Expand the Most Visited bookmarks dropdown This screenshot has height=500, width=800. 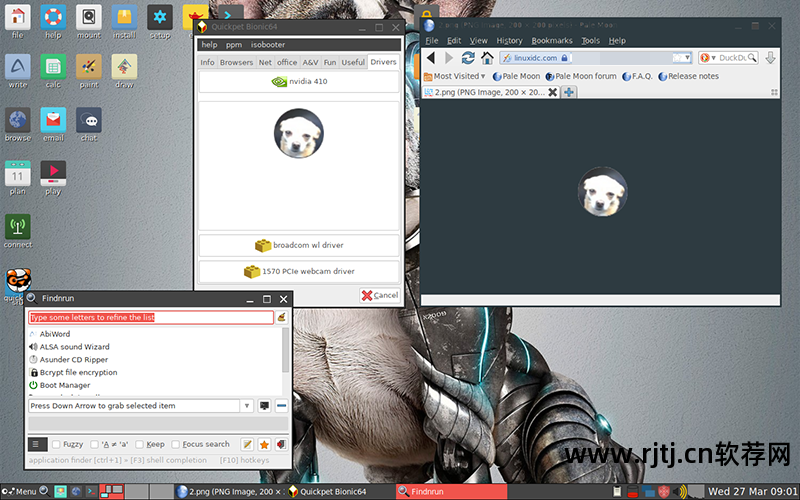coord(482,76)
